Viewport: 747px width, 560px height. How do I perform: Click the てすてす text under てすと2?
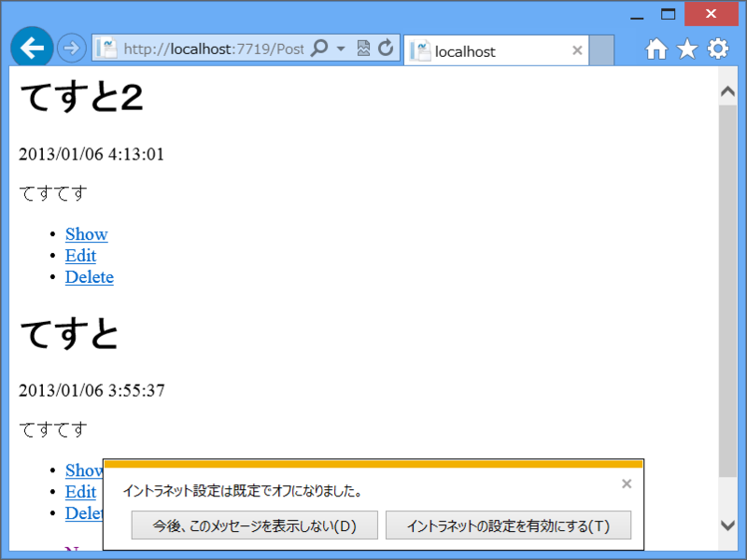click(x=53, y=193)
